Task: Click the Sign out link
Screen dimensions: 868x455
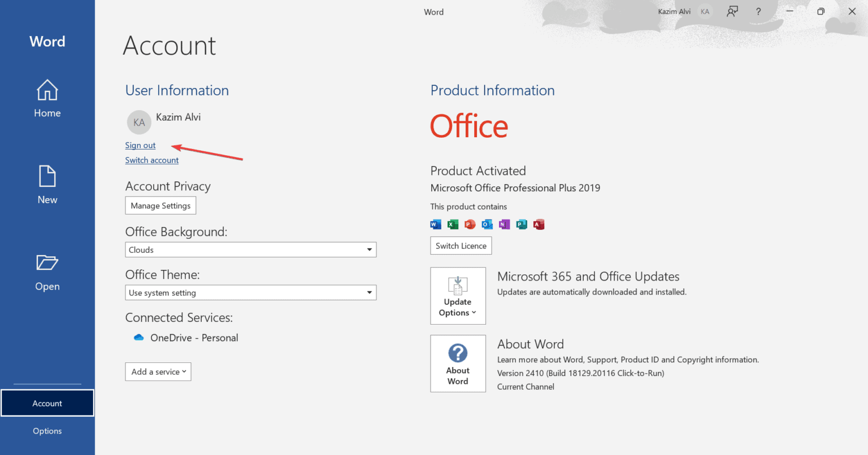Action: coord(140,145)
